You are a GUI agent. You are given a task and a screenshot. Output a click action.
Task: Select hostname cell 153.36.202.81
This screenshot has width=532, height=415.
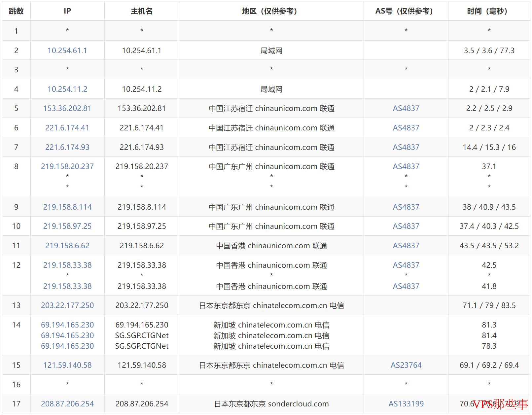(142, 108)
